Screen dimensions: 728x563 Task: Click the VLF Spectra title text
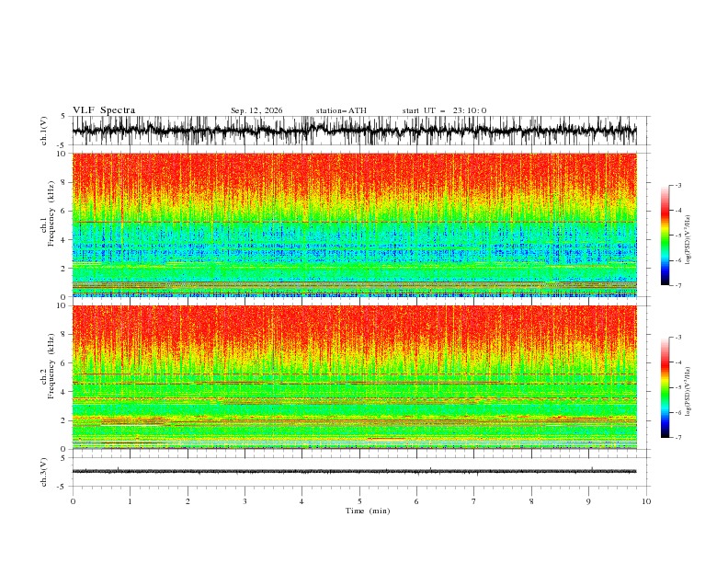pos(104,110)
